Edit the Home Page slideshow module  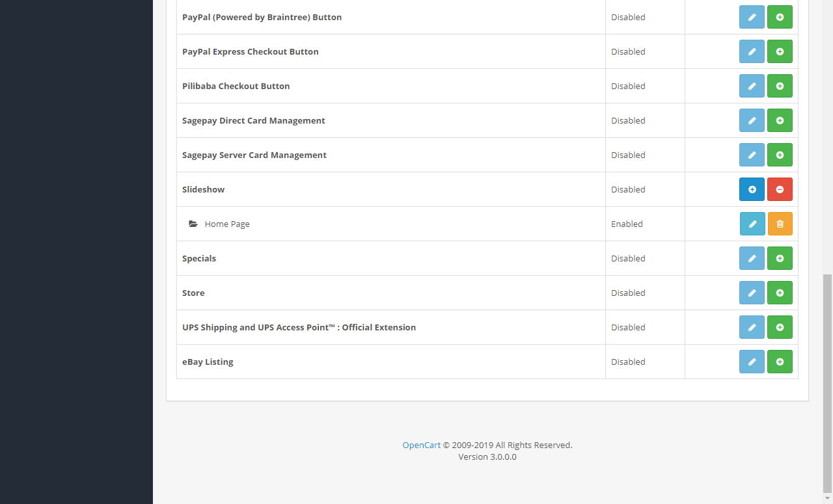[752, 224]
